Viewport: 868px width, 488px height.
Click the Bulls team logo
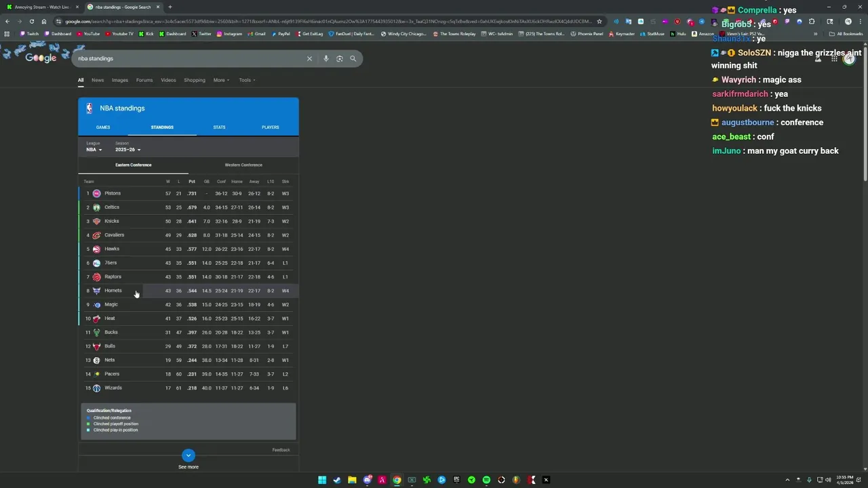[96, 346]
